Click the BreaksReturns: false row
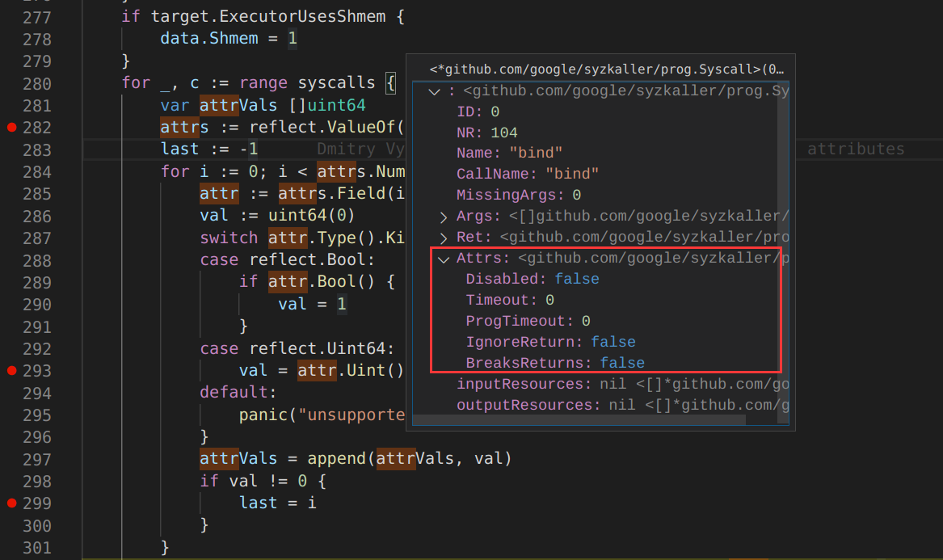This screenshot has width=943, height=560. (x=554, y=363)
